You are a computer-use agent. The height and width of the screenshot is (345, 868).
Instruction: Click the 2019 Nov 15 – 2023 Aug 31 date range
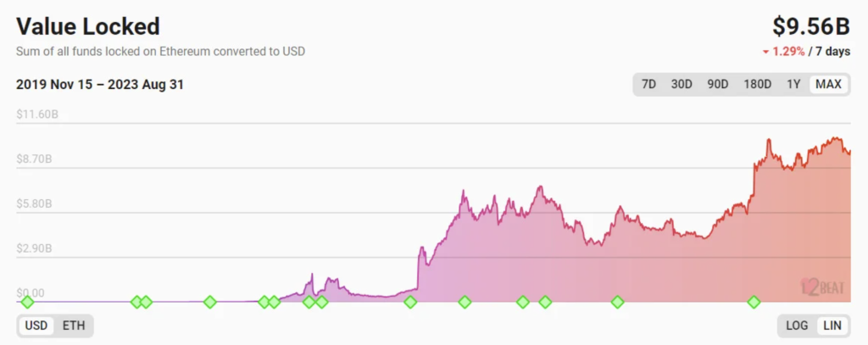(x=100, y=85)
